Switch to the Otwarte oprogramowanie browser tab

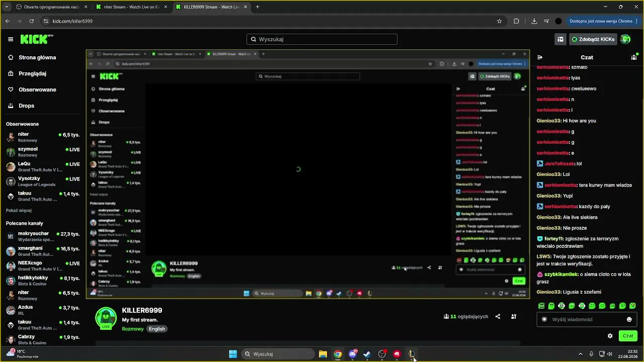pyautogui.click(x=51, y=7)
